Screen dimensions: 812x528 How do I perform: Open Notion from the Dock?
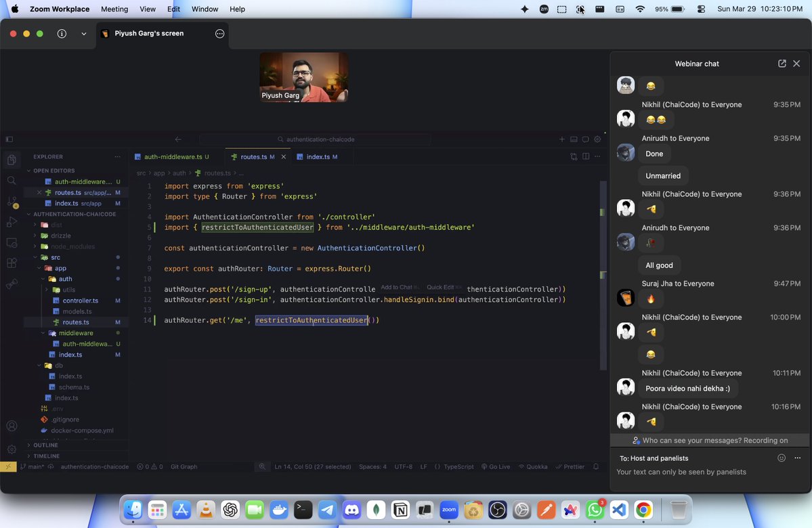click(x=400, y=510)
